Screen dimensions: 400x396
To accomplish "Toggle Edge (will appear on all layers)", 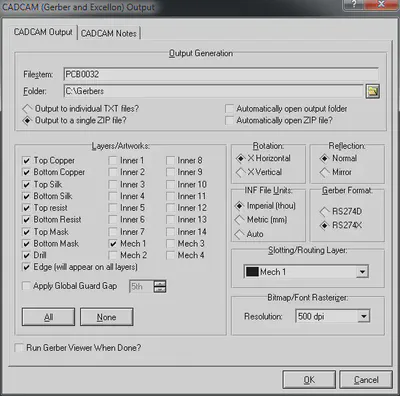I will pos(26,267).
